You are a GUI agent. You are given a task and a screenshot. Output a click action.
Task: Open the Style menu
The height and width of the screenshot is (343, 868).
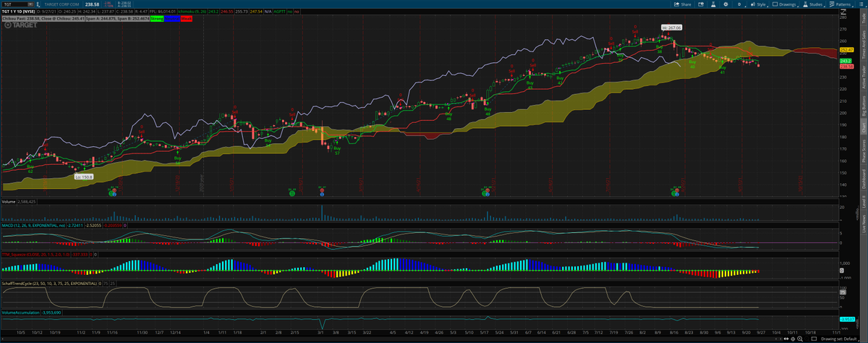coord(759,4)
